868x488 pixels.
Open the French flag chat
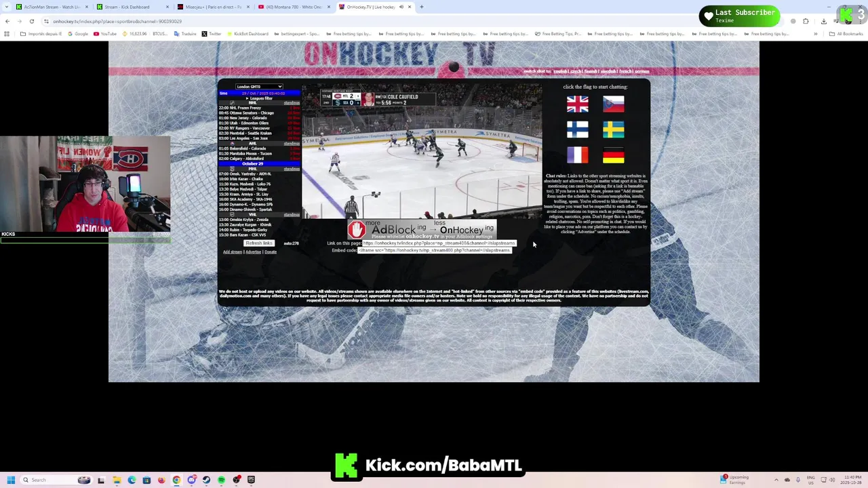578,155
